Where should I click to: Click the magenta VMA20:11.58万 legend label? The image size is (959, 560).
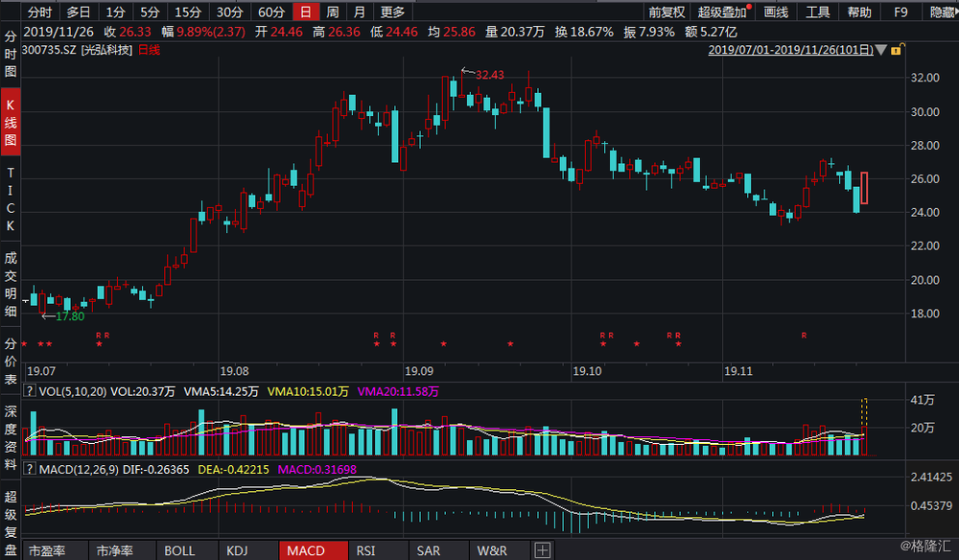tap(398, 391)
